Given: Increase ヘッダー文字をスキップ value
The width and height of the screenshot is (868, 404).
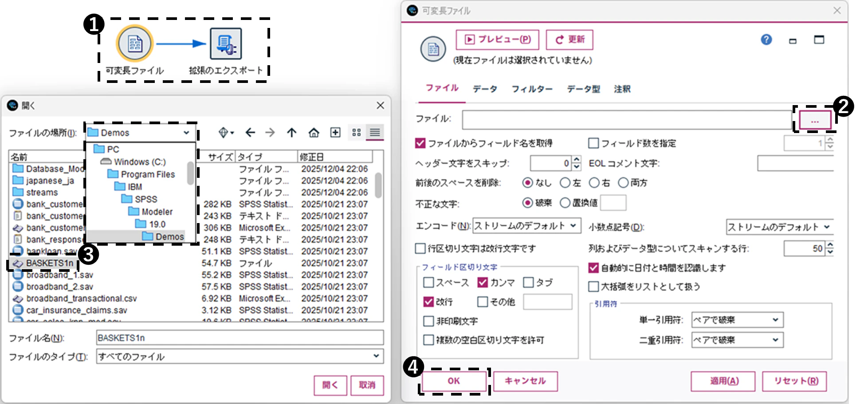Looking at the screenshot, I should click(576, 160).
